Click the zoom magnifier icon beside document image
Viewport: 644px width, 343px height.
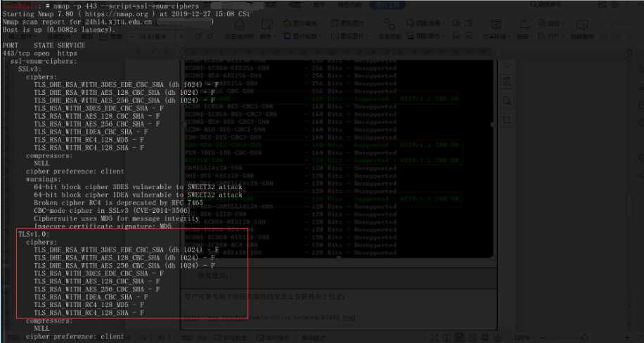pos(507,101)
